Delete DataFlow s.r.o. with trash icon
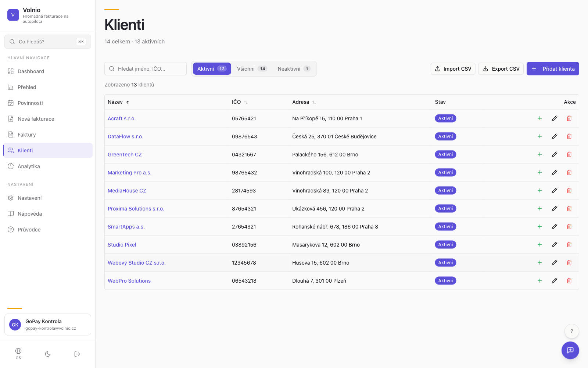The image size is (588, 368). coord(569,137)
